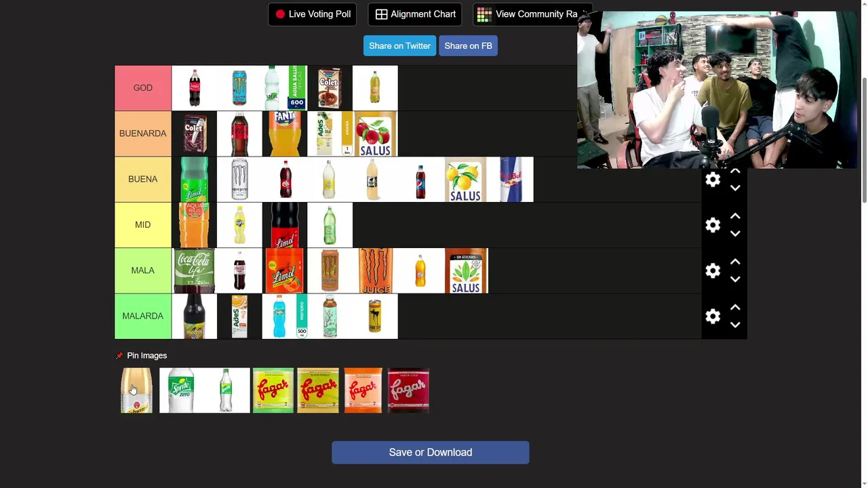Open the Alignment Chart view
The image size is (868, 488).
pos(415,14)
